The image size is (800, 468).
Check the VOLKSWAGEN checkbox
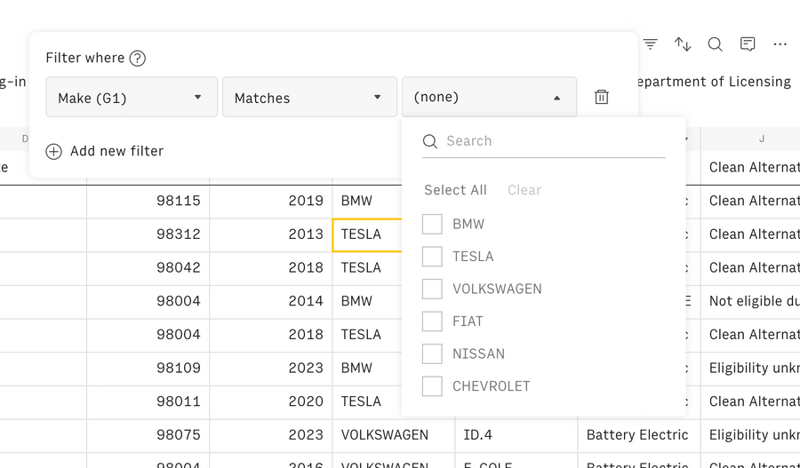(x=432, y=289)
